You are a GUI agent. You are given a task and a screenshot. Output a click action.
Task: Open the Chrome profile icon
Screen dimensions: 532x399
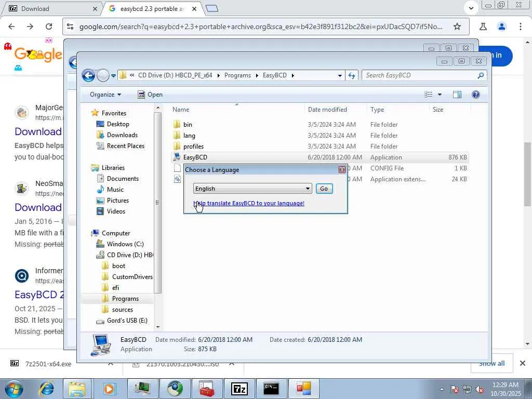[501, 26]
